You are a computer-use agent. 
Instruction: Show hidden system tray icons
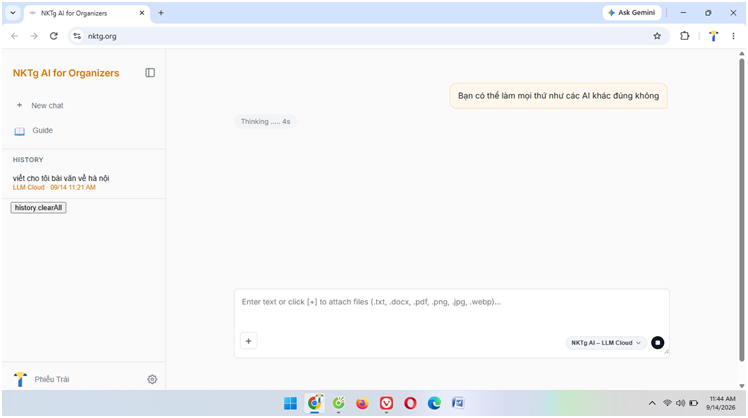pos(652,404)
